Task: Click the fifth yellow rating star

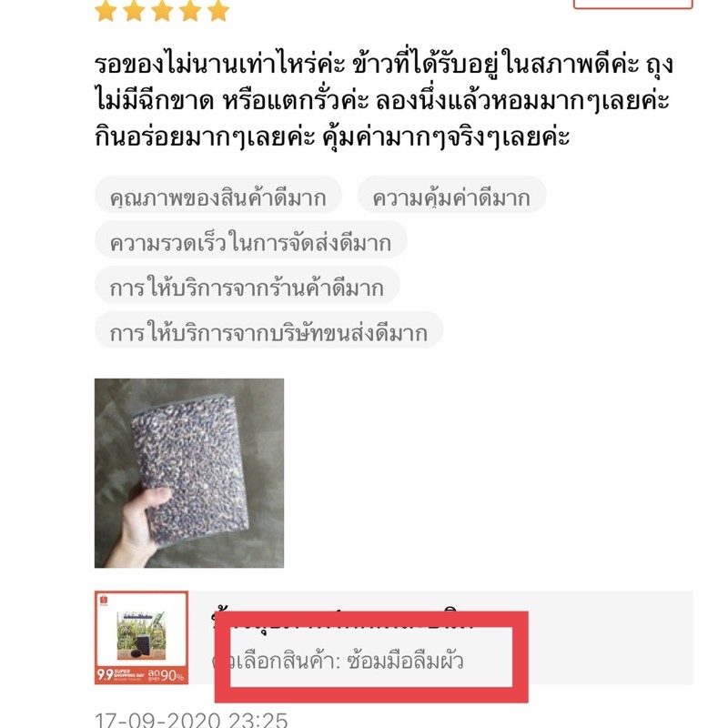Action: (x=218, y=11)
